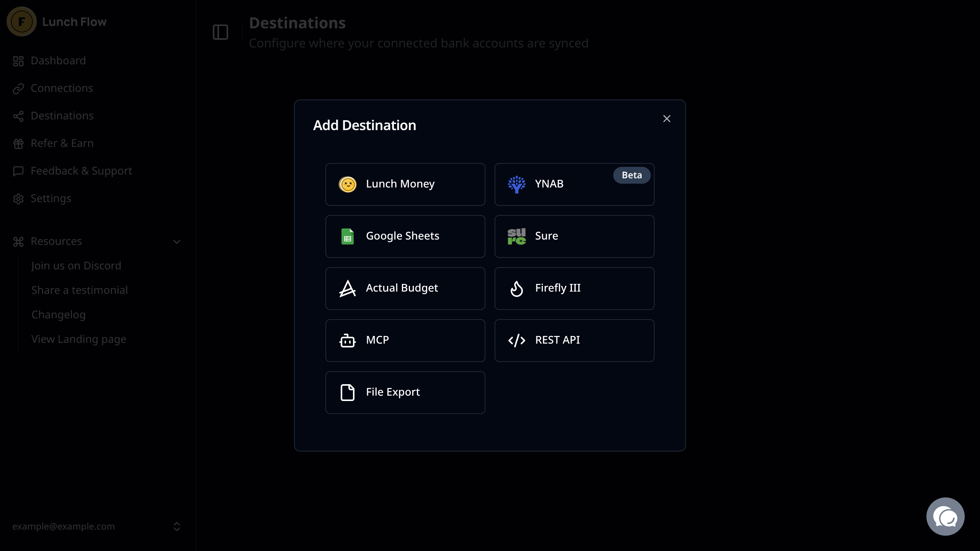The image size is (980, 551).
Task: Pick Sure as the destination
Action: point(575,236)
